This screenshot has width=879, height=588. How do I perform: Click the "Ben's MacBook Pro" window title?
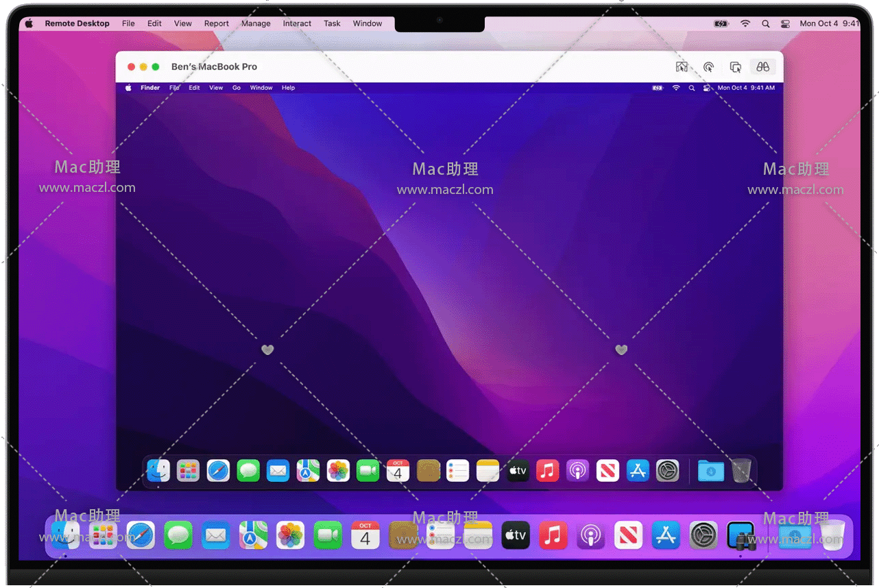[214, 66]
